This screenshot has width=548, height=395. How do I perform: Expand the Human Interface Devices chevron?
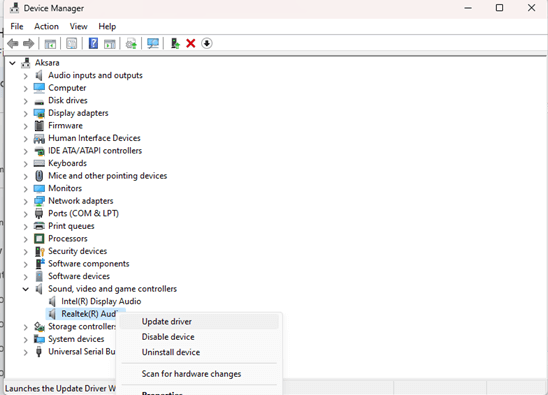click(25, 139)
